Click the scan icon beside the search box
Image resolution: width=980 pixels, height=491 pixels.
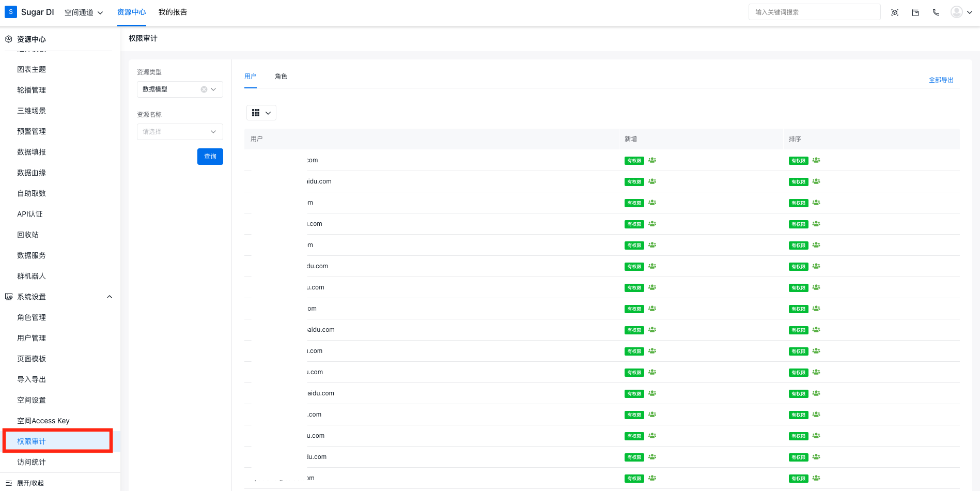coord(895,12)
